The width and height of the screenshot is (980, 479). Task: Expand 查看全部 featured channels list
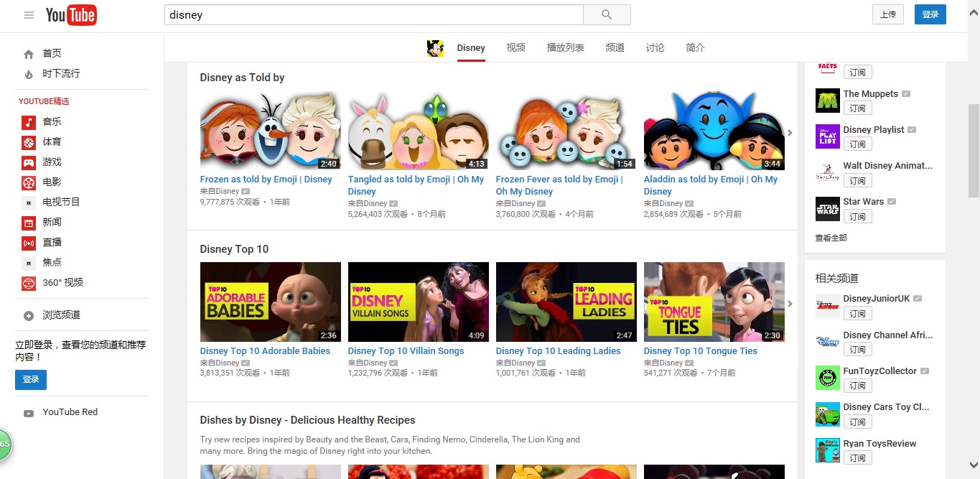[831, 238]
